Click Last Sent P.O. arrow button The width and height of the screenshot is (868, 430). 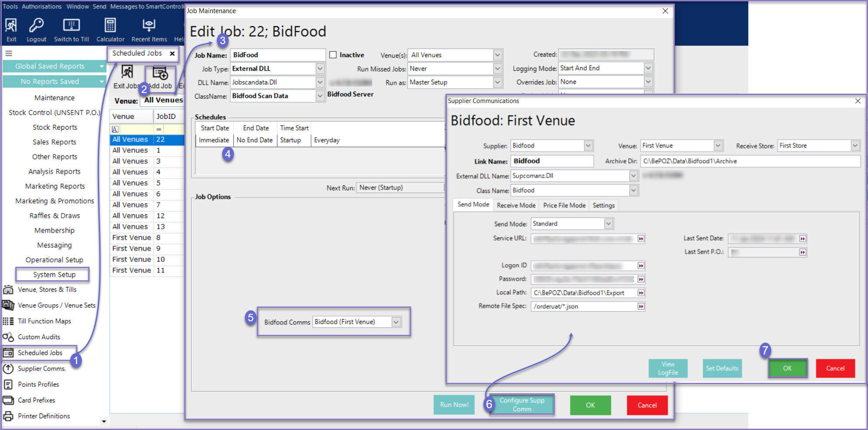click(802, 252)
